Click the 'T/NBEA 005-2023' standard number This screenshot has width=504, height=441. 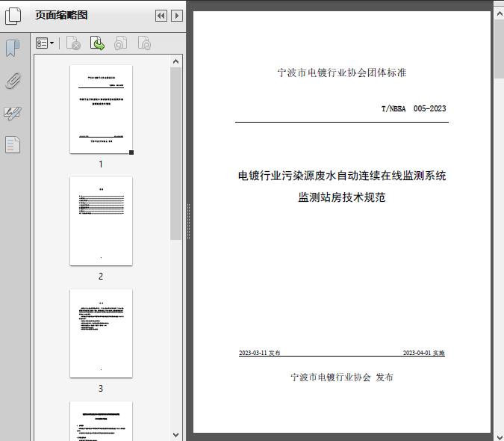(414, 108)
